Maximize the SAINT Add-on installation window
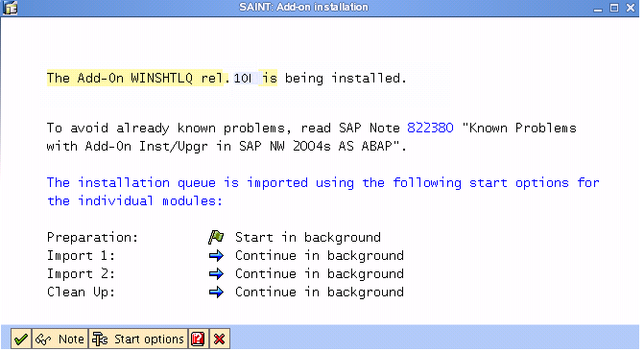This screenshot has width=644, height=351. click(614, 8)
